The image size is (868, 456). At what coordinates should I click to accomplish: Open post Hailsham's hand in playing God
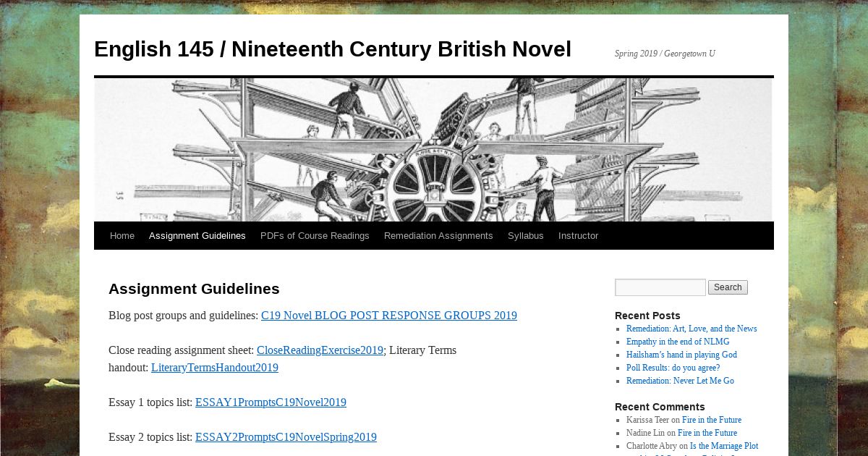click(x=681, y=355)
